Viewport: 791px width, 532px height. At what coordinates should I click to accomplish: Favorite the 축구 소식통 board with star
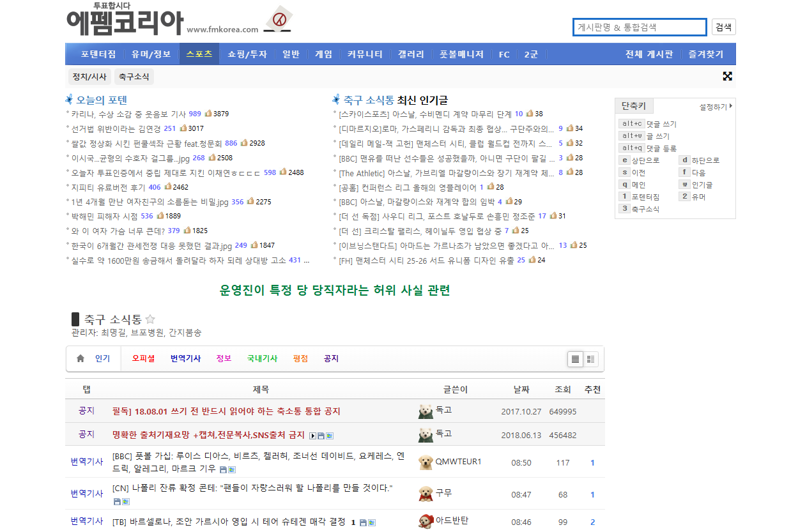pyautogui.click(x=150, y=319)
